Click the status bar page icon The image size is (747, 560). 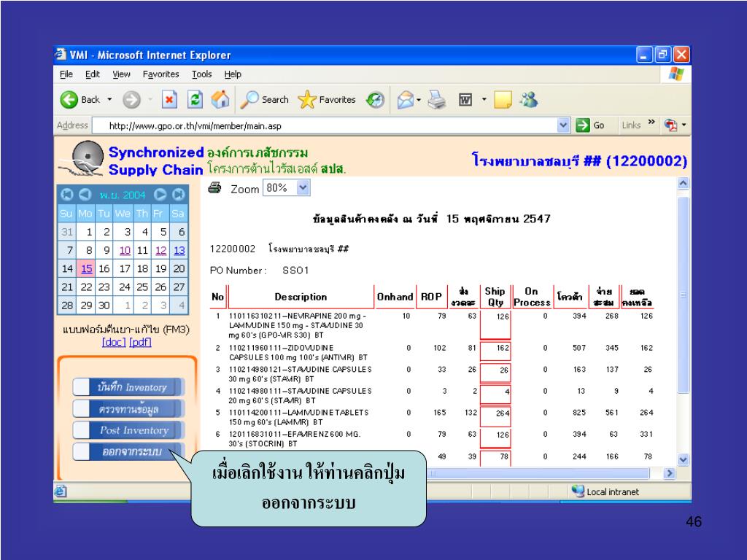coord(60,491)
